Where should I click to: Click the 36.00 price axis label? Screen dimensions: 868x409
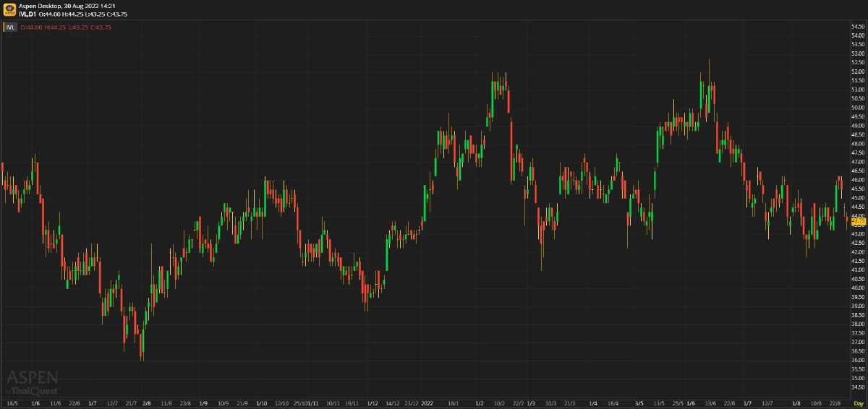859,360
